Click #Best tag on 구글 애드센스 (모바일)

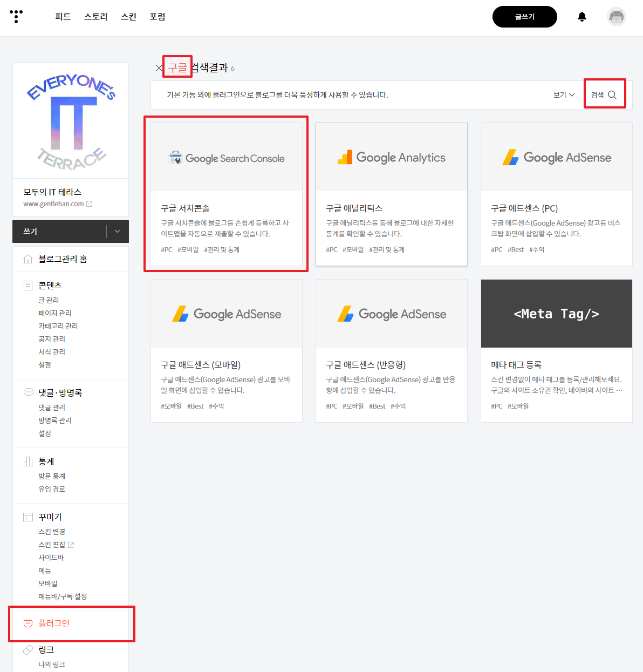point(195,406)
